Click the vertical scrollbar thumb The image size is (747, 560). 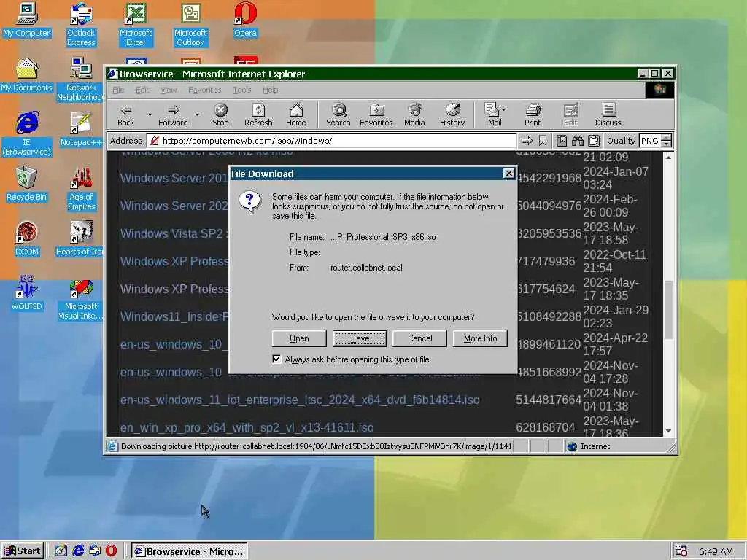pos(668,309)
